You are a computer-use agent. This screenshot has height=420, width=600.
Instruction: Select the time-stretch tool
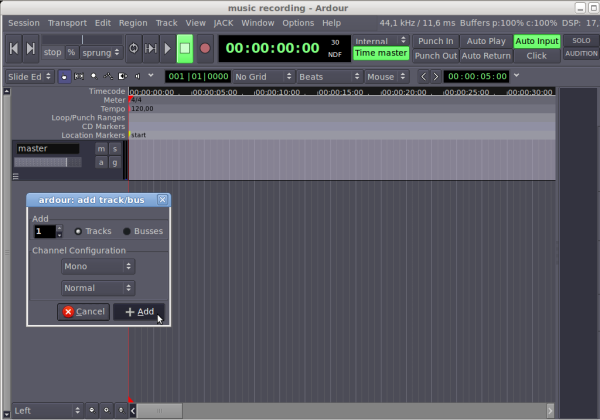point(123,77)
